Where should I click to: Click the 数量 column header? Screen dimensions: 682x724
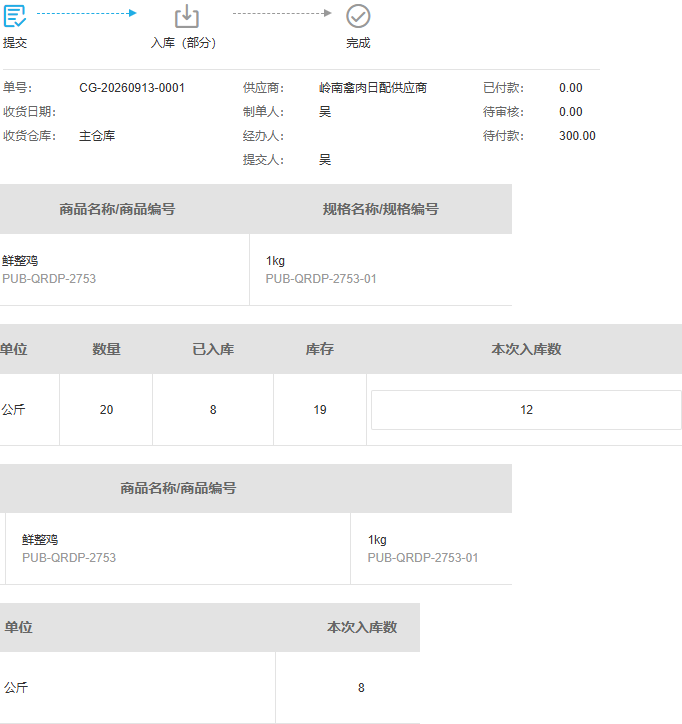106,349
